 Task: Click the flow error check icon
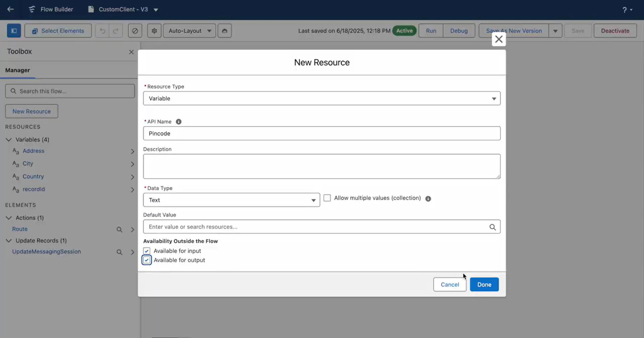click(135, 31)
